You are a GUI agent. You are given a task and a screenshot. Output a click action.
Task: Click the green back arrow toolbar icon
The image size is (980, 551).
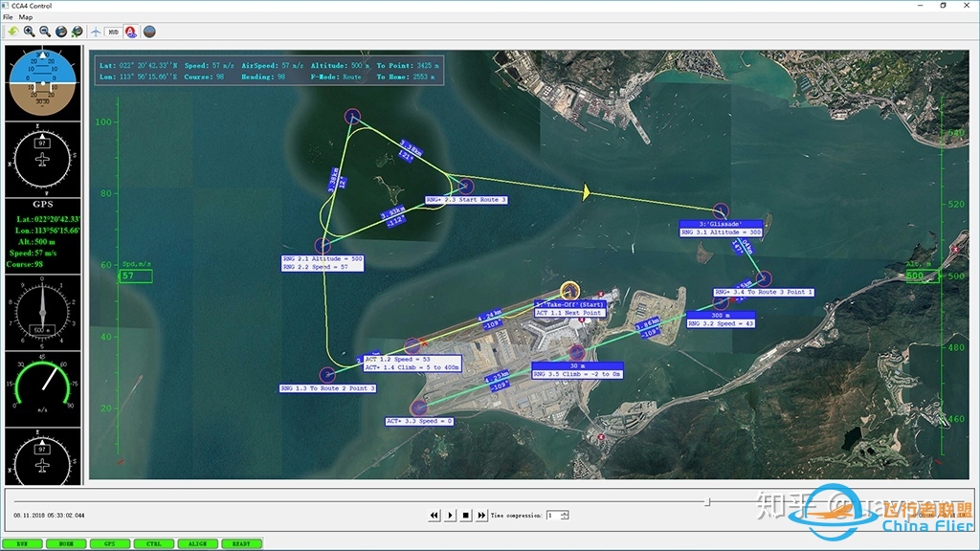12,32
